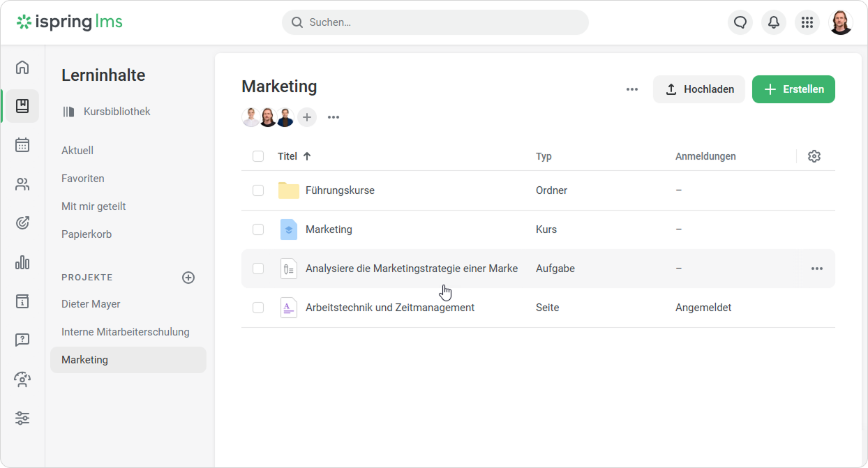Open more options next to Hochladen
Image resolution: width=868 pixels, height=468 pixels.
(x=632, y=89)
